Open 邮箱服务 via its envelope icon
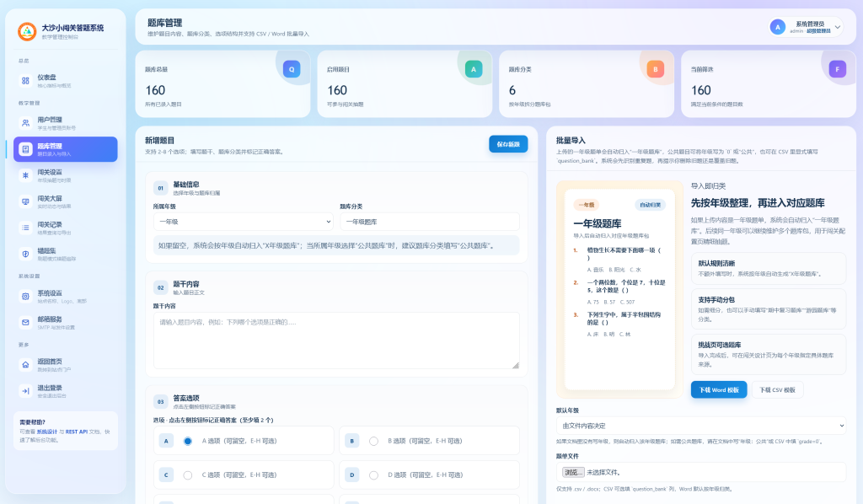 (25, 323)
